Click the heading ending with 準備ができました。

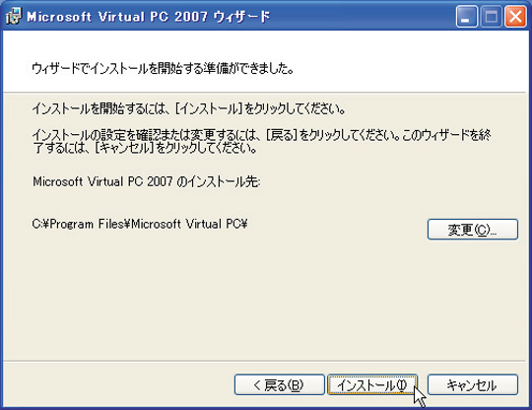click(163, 69)
